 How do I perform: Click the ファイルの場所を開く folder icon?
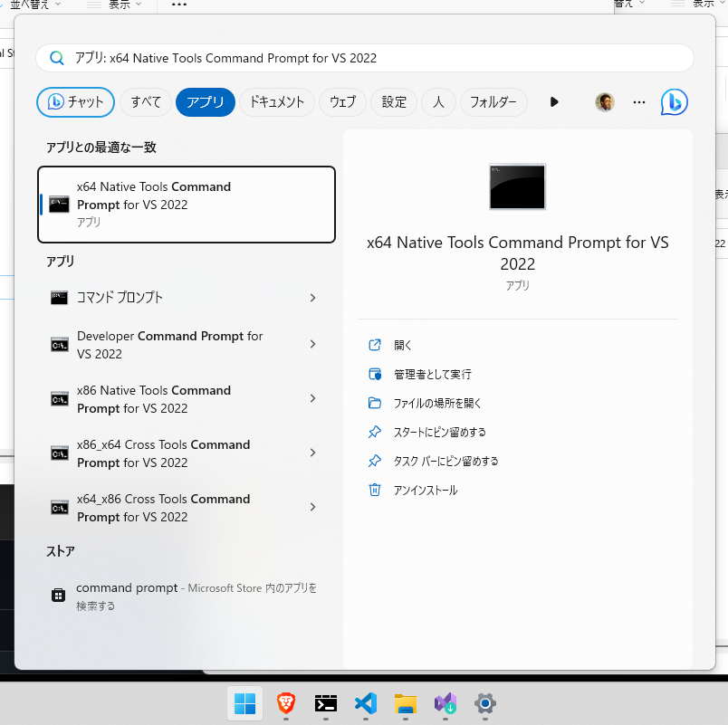[x=375, y=403]
